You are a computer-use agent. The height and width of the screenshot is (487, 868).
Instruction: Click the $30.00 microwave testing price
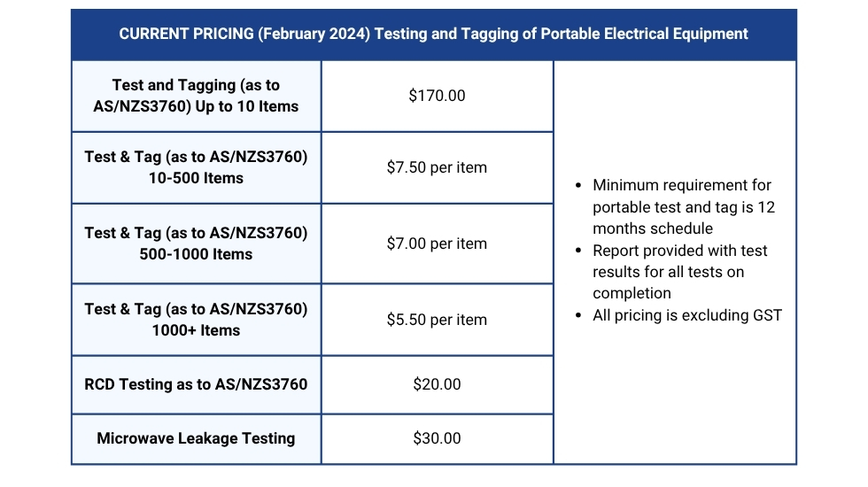click(x=437, y=439)
